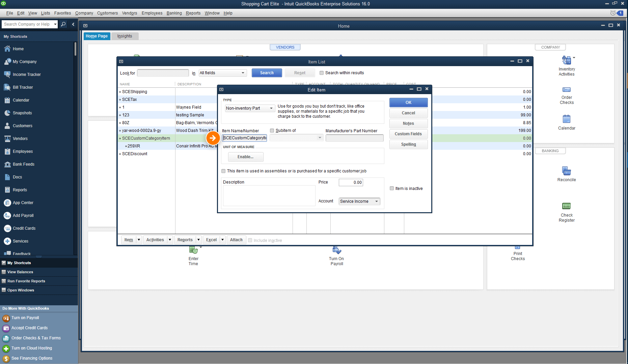The image size is (628, 364).
Task: Open Notes for the item
Action: pyautogui.click(x=408, y=123)
